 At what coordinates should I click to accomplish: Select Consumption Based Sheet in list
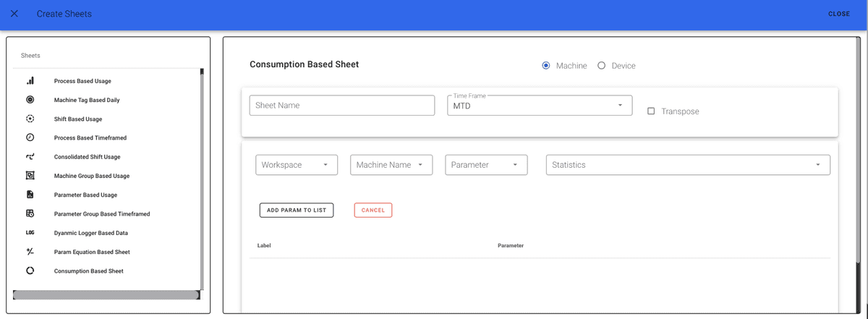89,271
